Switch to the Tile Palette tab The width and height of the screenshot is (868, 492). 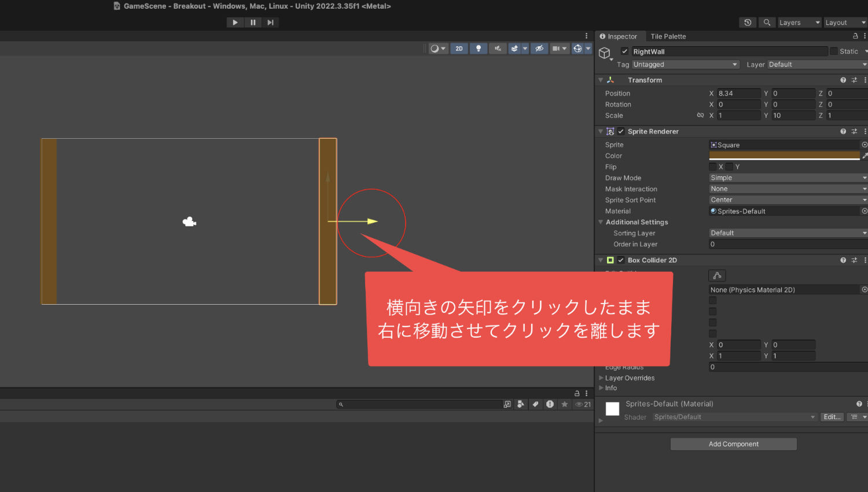coord(668,36)
